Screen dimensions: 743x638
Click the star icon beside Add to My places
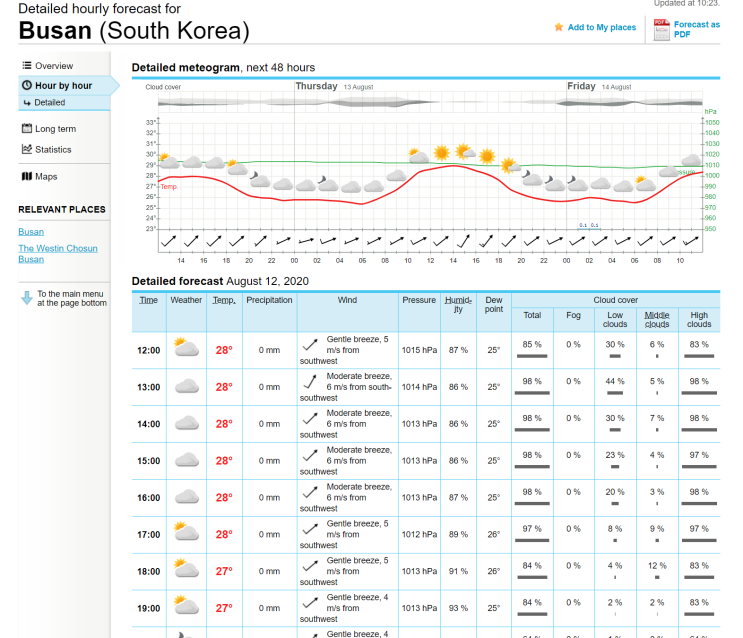pyautogui.click(x=559, y=27)
